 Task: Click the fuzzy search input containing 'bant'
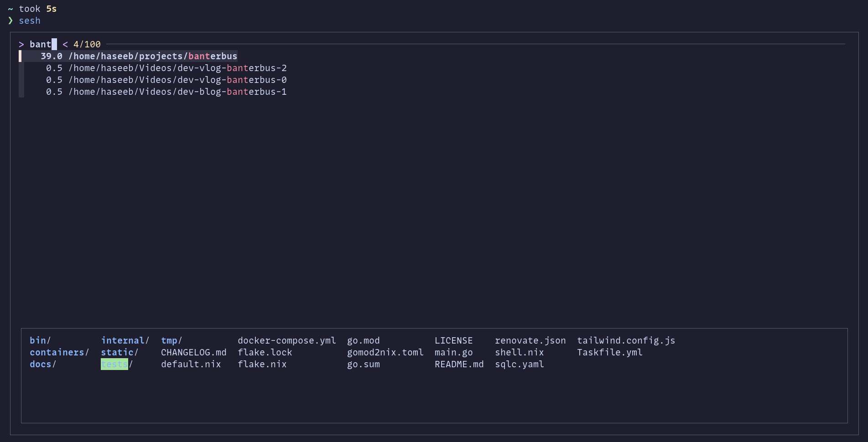coord(41,44)
